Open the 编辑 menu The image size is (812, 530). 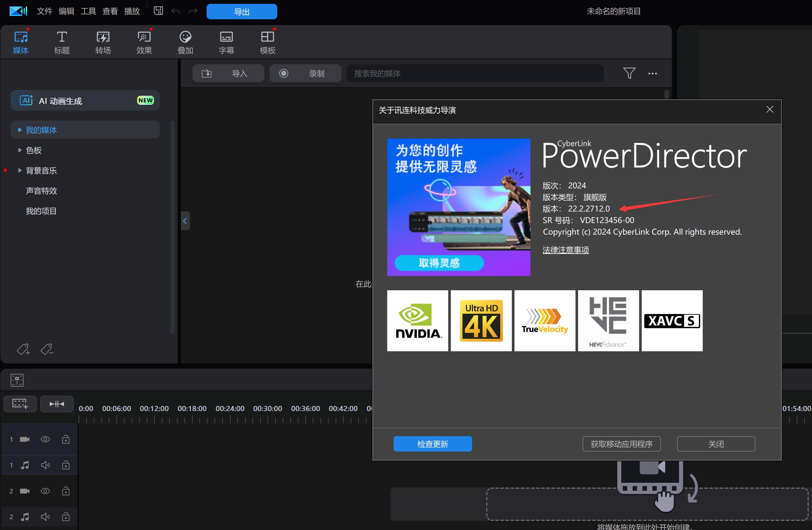[x=66, y=11]
